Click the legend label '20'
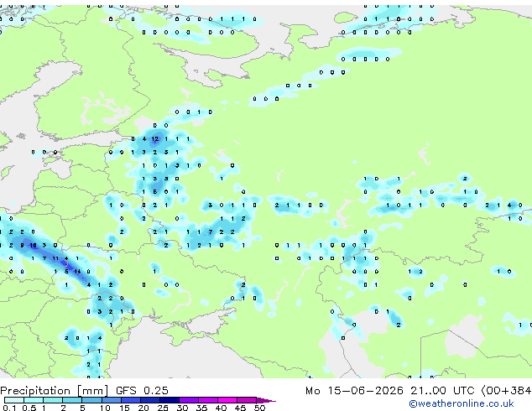The image size is (532, 411). (143, 408)
